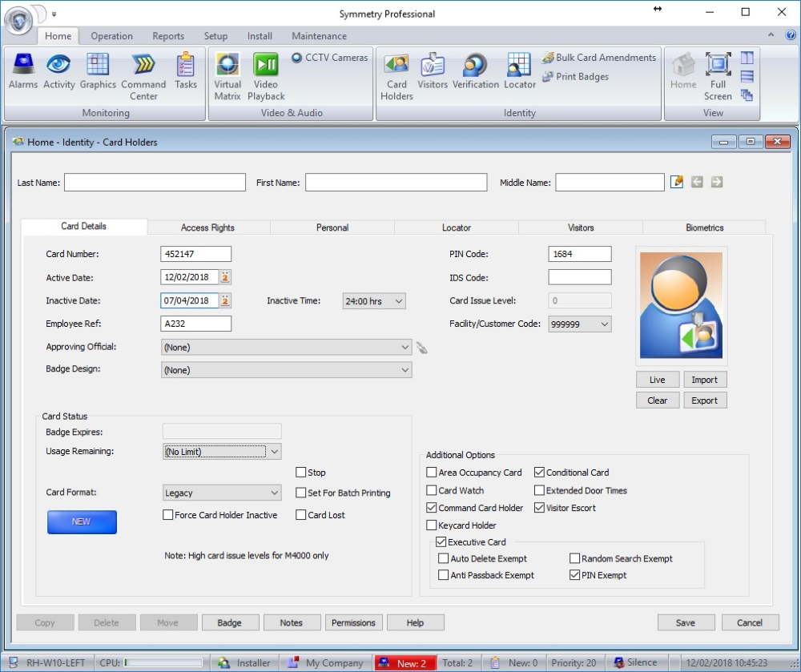Click the Last Name input field
This screenshot has width=801, height=672.
click(155, 183)
